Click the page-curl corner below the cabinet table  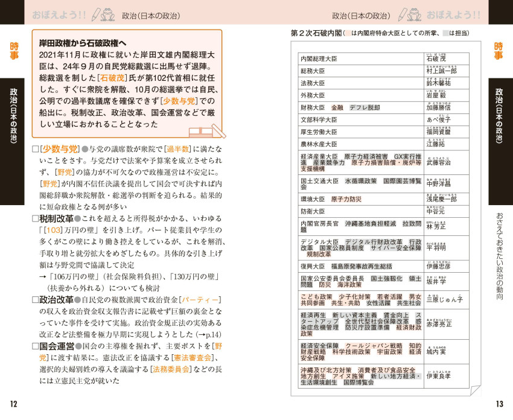click(x=475, y=390)
